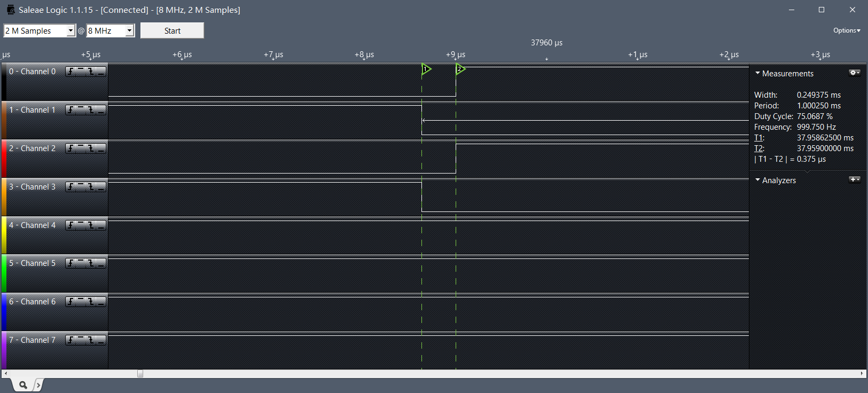Screen dimensions: 868x393
Task: Click Channel 5 green color bar
Action: 4,273
